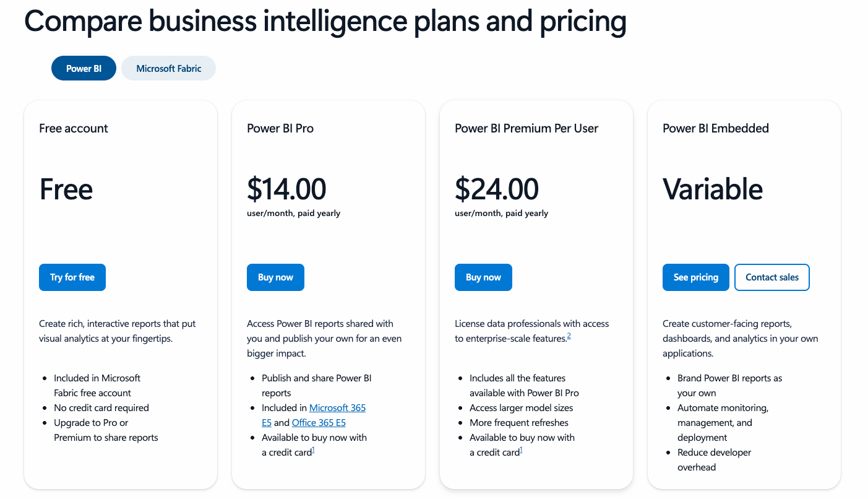
Task: Click the Power BI Embedded card title
Action: pyautogui.click(x=715, y=128)
